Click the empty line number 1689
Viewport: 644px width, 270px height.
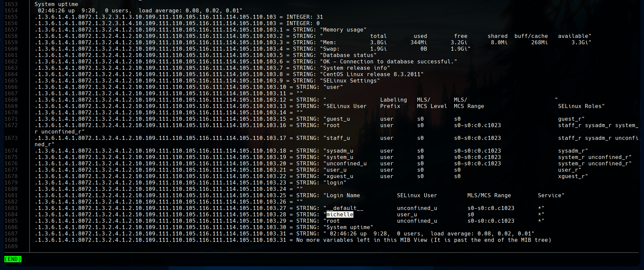11,247
